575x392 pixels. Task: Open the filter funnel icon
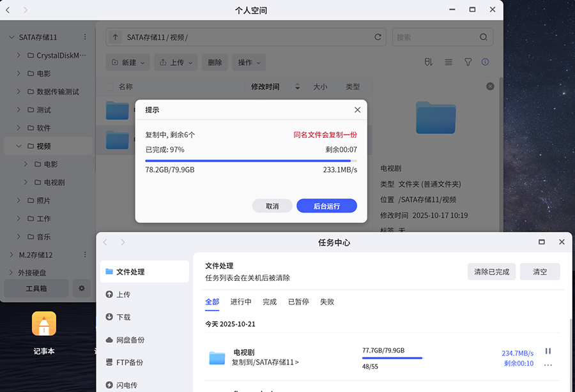point(468,63)
